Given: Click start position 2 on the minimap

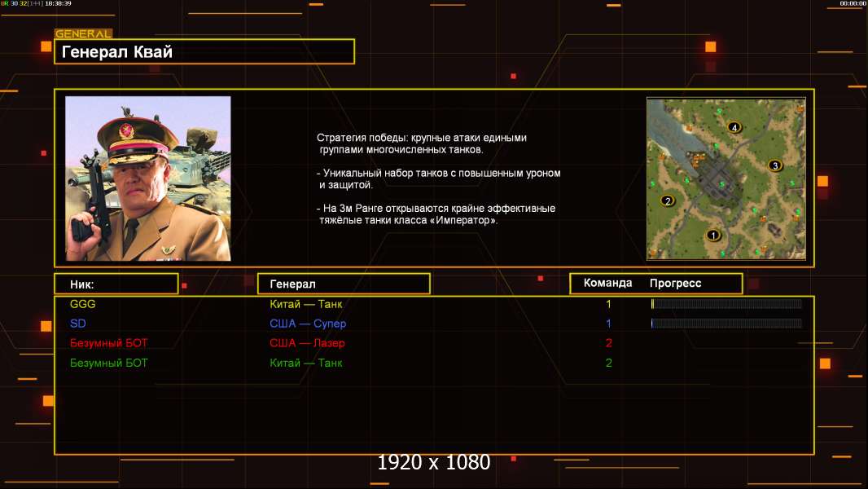Looking at the screenshot, I should pyautogui.click(x=668, y=200).
